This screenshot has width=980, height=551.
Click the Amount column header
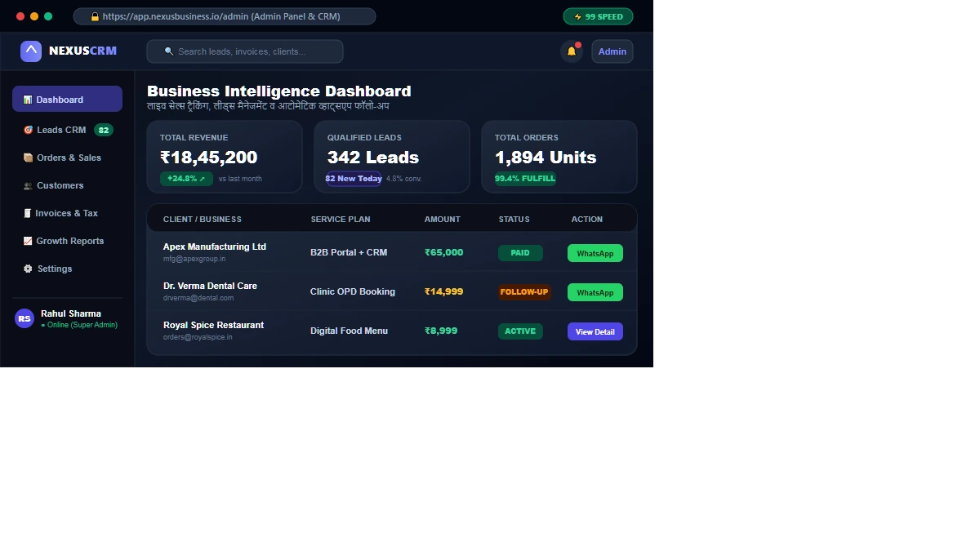pos(443,219)
